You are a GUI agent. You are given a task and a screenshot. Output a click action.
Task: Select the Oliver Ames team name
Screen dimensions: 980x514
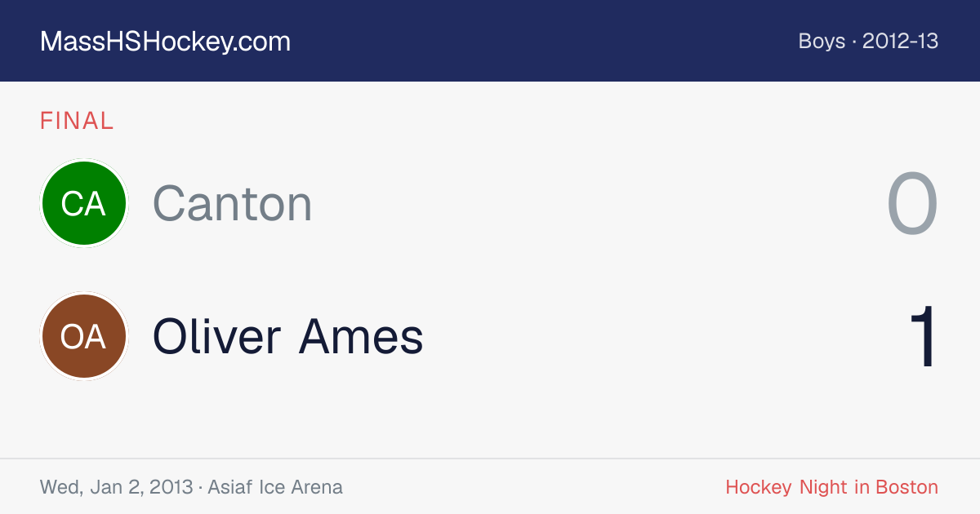point(288,336)
